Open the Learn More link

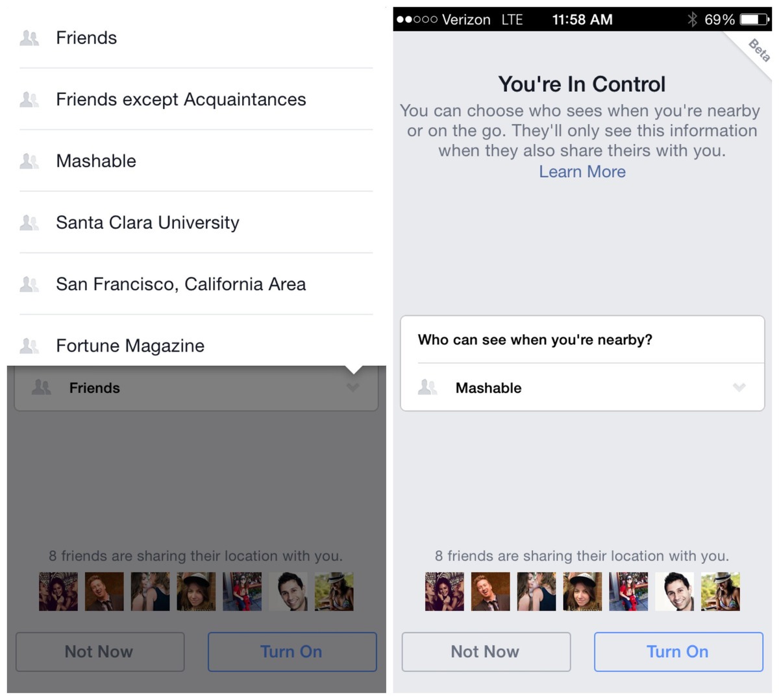[582, 171]
